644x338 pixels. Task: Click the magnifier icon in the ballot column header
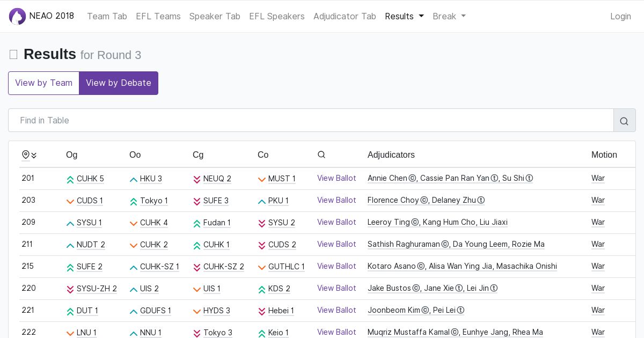[321, 155]
